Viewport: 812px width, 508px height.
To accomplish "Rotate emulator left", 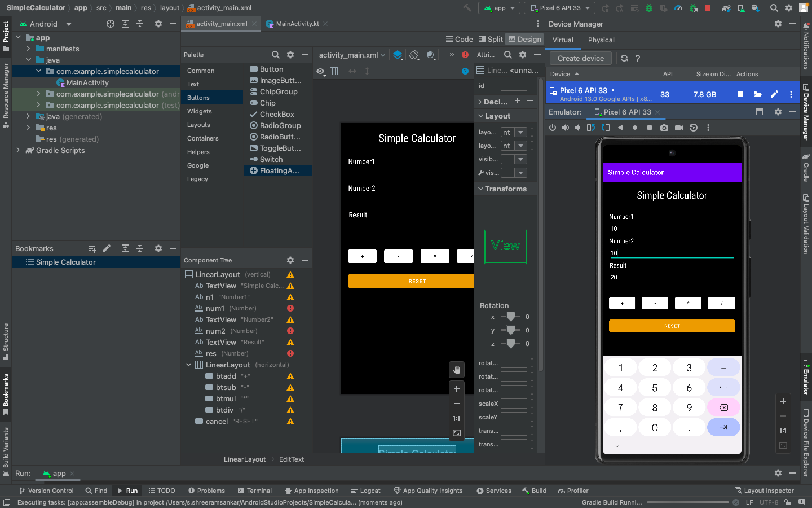I will (x=590, y=128).
